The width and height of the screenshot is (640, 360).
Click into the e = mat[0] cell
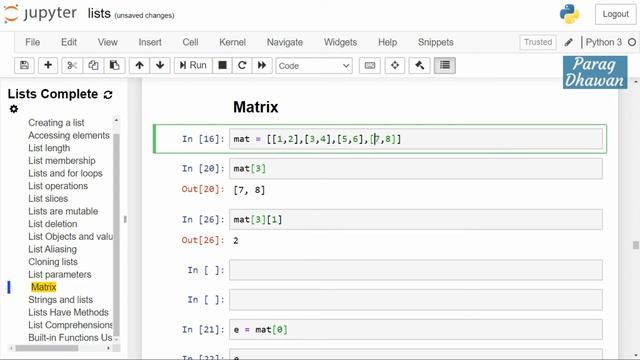tap(416, 329)
